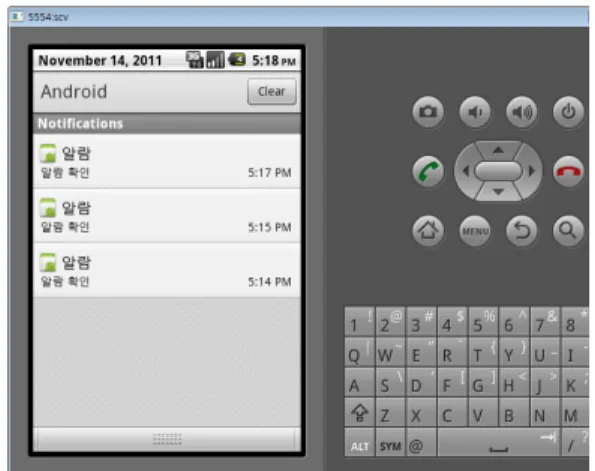Click the G keyboard key
595x471 pixels.
click(483, 383)
